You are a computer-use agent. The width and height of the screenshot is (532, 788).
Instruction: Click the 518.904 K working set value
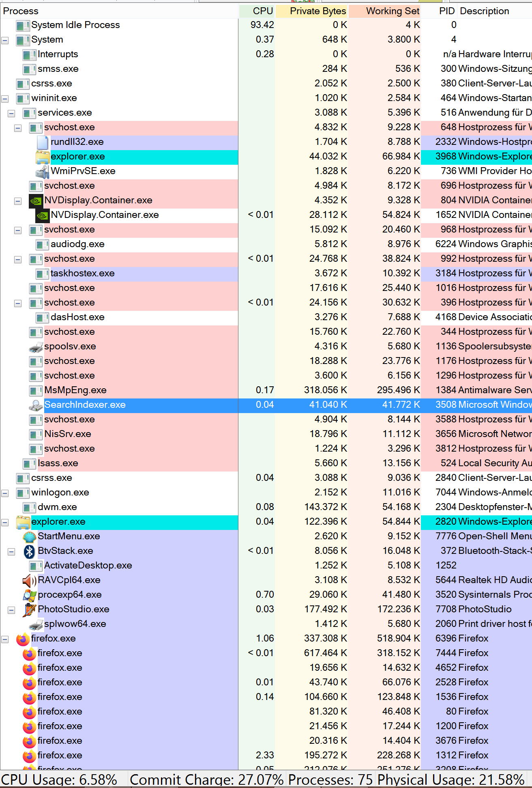coord(399,639)
